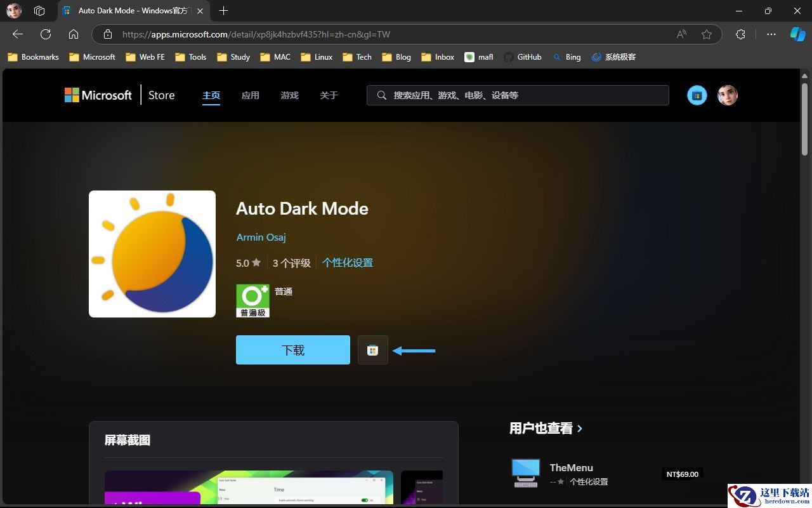Open Store account avatar

click(x=728, y=95)
